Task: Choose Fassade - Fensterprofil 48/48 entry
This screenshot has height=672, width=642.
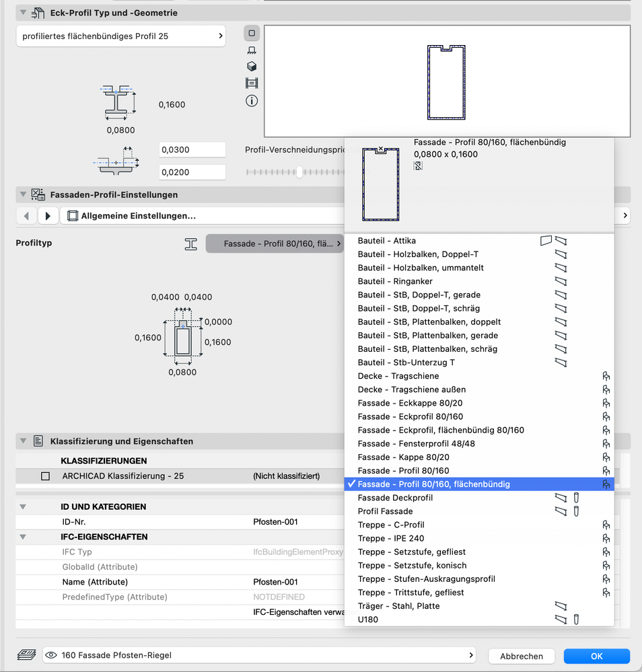Action: click(x=479, y=443)
